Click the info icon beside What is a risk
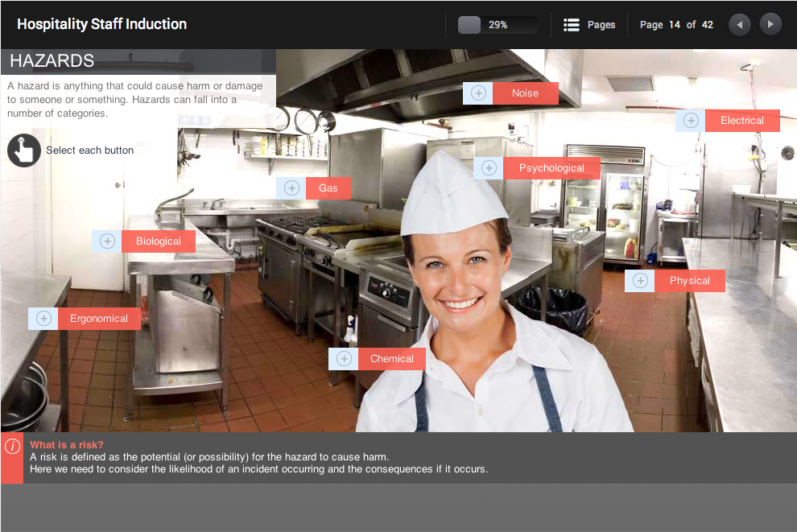This screenshot has width=797, height=532. (12, 446)
